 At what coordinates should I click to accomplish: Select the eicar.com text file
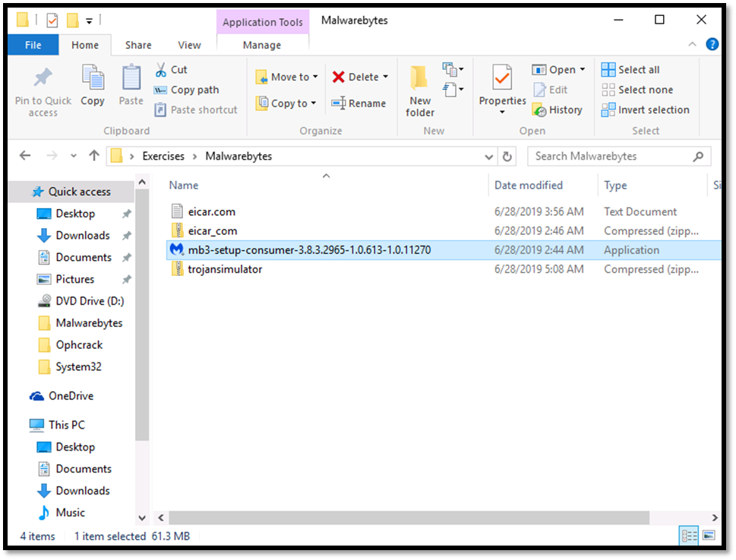444,212
